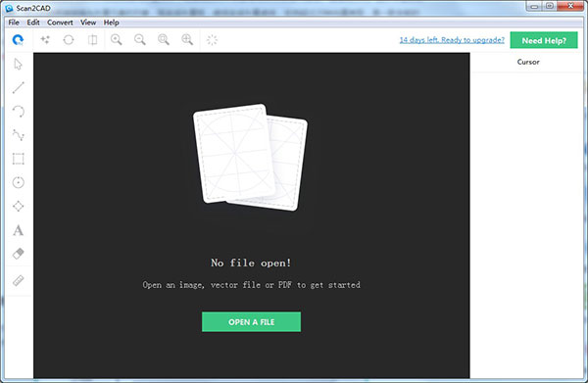The width and height of the screenshot is (588, 383).
Task: Select the circle drawing tool
Action: [18, 182]
